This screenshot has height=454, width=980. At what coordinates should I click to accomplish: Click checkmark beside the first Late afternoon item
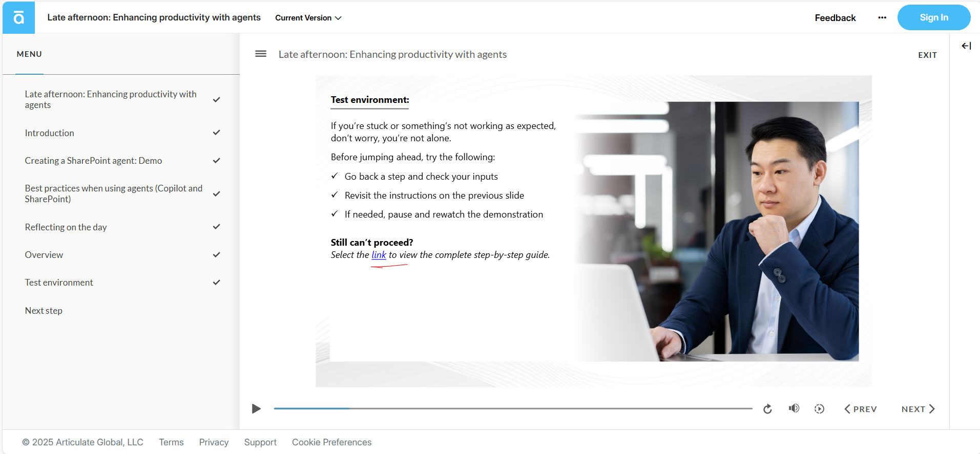(216, 99)
